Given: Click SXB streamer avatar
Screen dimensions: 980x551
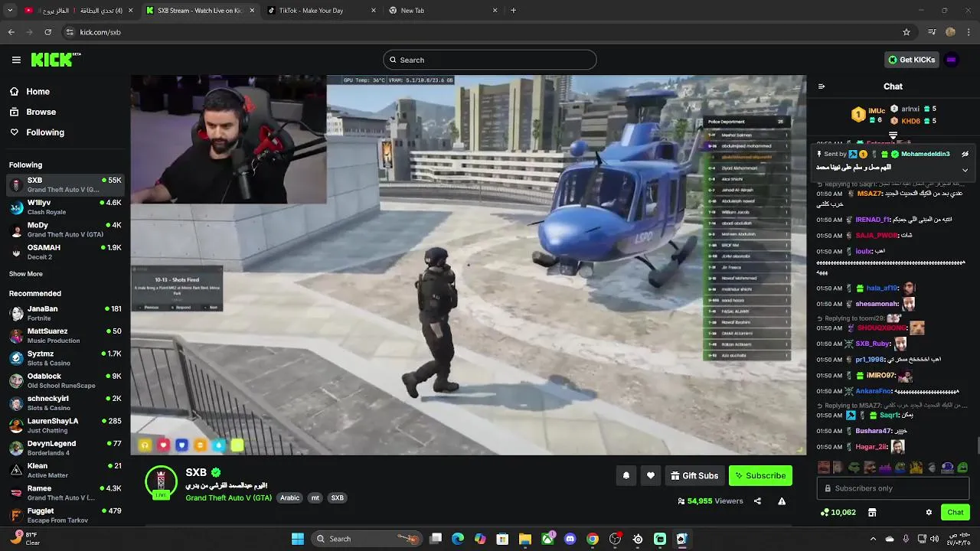Looking at the screenshot, I should point(161,481).
